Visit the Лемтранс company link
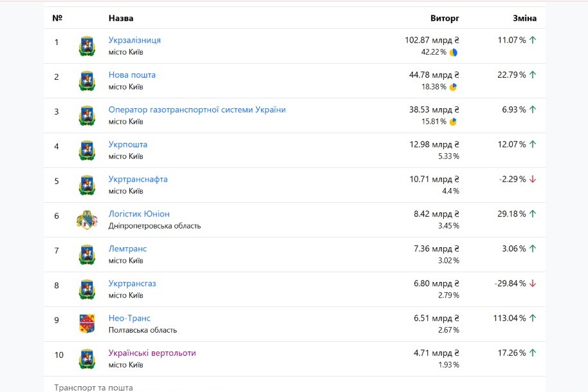 tap(127, 248)
